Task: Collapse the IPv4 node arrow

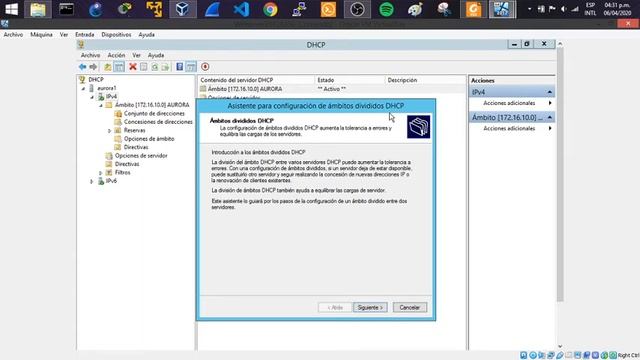Action: pos(92,97)
